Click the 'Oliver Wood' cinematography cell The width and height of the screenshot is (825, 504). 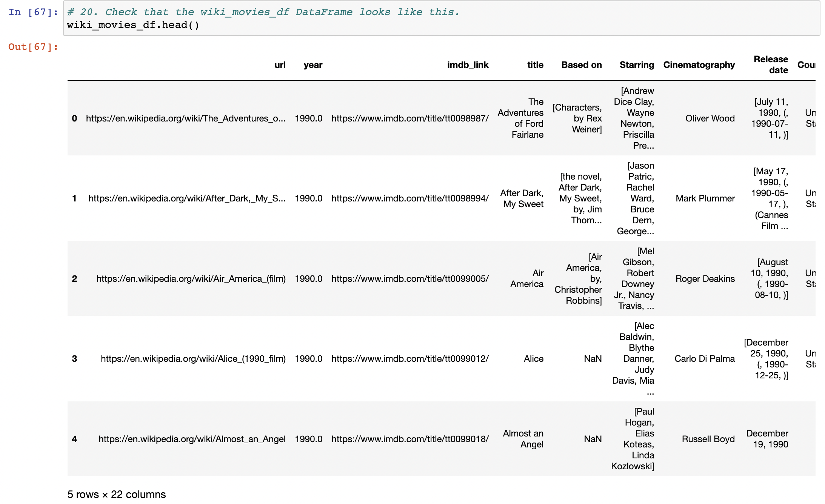click(x=710, y=118)
